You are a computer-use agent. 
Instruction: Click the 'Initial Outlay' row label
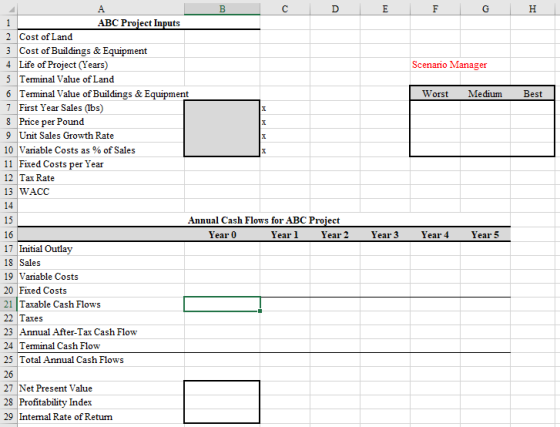point(46,248)
